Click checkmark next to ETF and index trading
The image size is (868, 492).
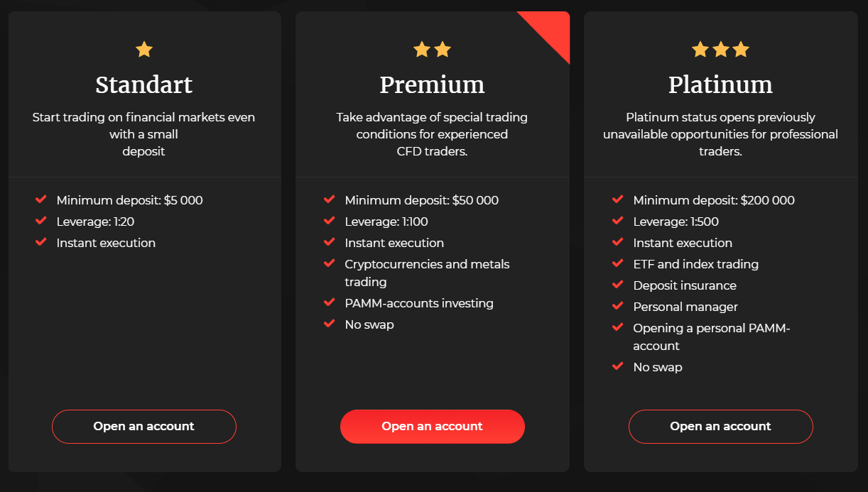[x=618, y=263]
